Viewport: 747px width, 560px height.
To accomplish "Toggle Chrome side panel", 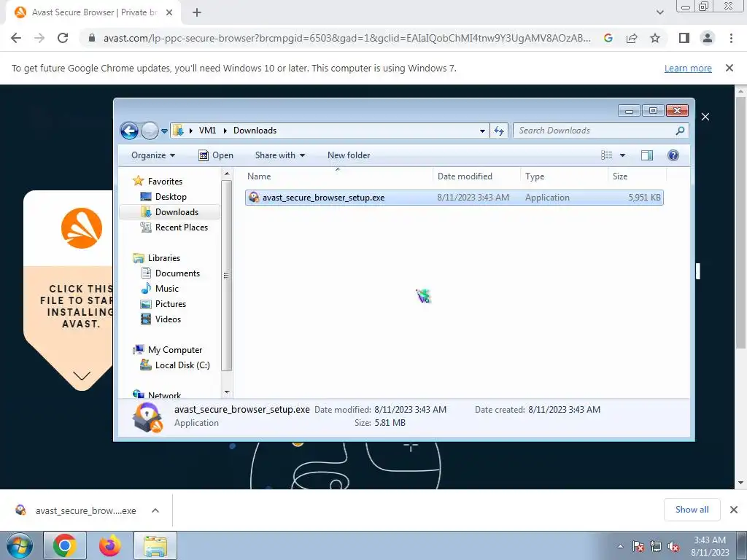I will tap(684, 38).
